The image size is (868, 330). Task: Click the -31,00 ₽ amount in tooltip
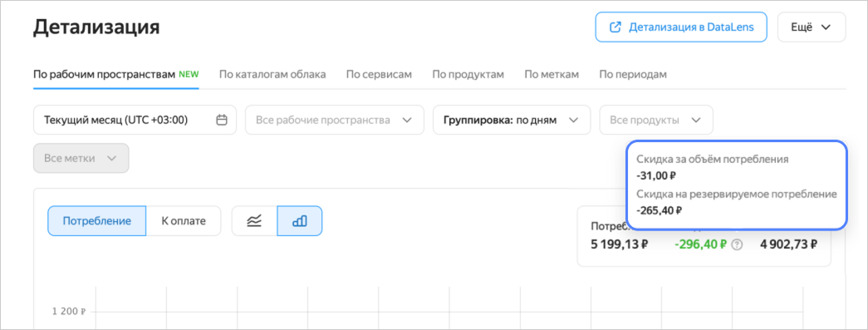[x=656, y=176]
